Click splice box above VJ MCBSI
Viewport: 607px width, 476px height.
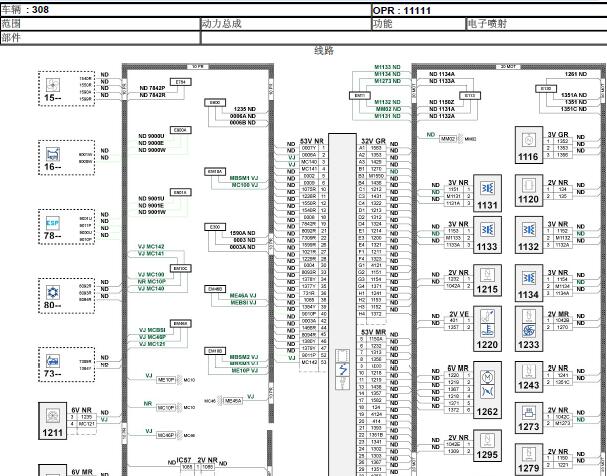tap(180, 324)
